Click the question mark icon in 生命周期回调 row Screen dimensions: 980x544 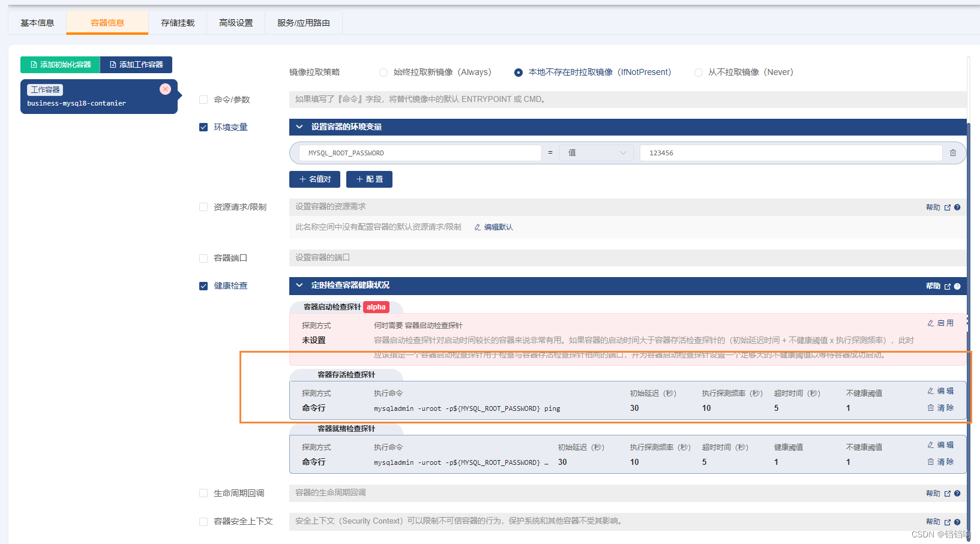tap(957, 494)
